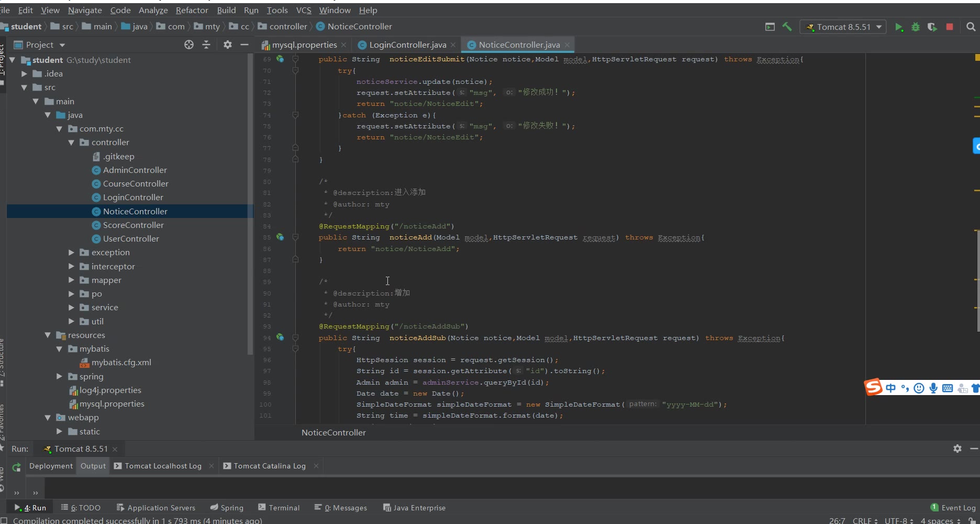The image size is (980, 524).
Task: Toggle fold marker at the try line 95
Action: point(295,349)
